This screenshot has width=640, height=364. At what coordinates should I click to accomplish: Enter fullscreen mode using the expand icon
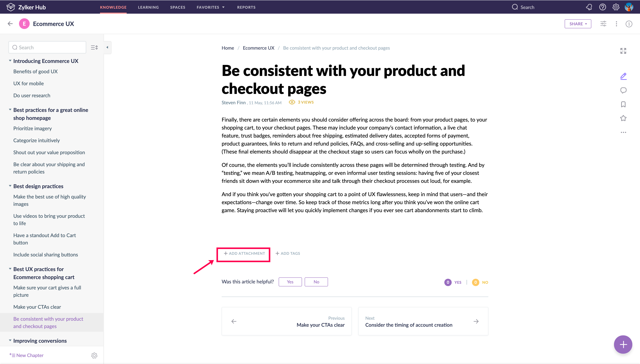point(623,51)
